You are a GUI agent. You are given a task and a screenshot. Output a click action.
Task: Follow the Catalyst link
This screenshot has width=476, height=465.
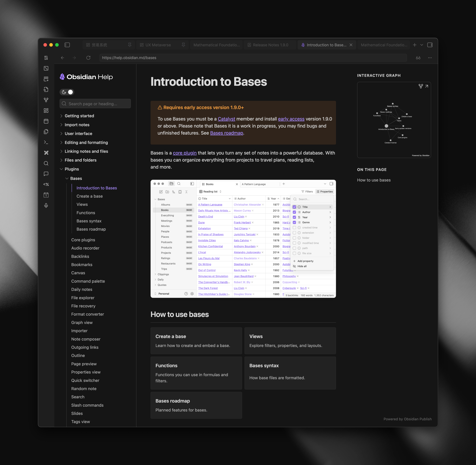(x=226, y=119)
